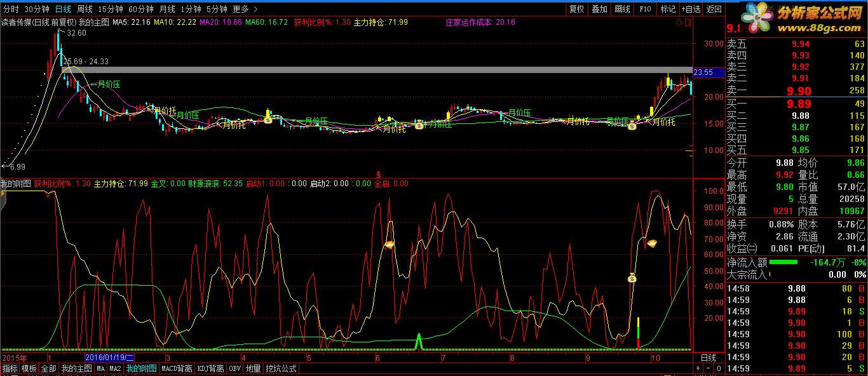Select 挖坑公式 indicator tab
Viewport: 868px width, 376px height.
(x=281, y=368)
